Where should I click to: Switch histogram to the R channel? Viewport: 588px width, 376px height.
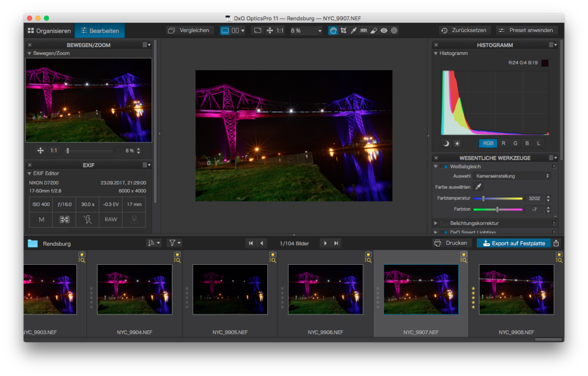503,143
